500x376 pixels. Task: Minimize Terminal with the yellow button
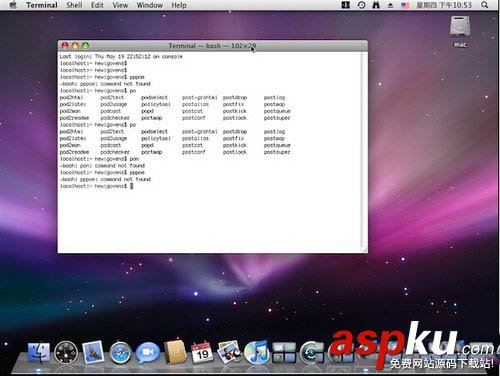point(75,45)
